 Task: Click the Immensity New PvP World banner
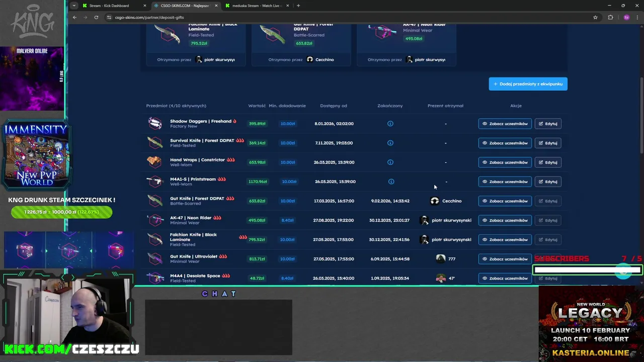coord(35,155)
